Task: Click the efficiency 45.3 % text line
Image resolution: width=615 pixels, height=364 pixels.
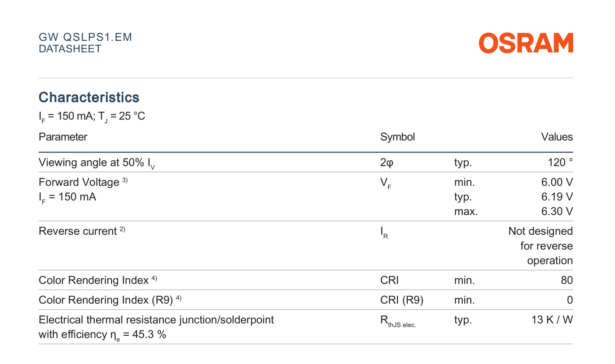Action: (102, 335)
